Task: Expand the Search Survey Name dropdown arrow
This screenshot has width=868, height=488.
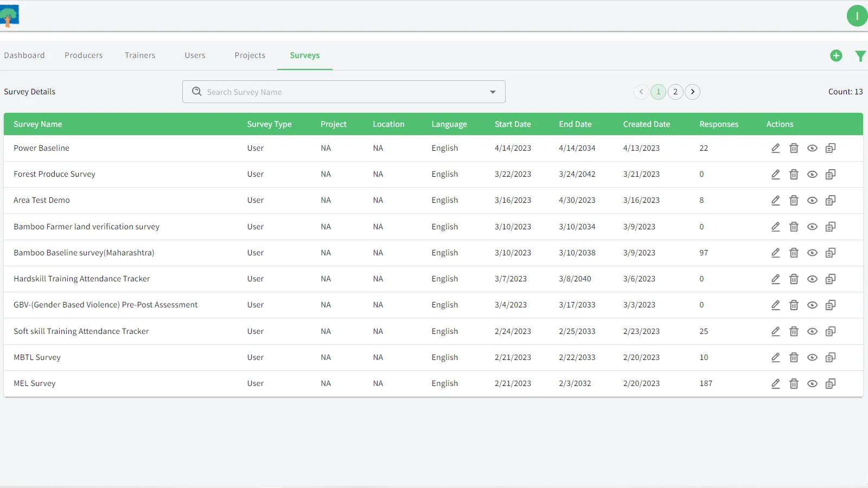Action: [493, 92]
